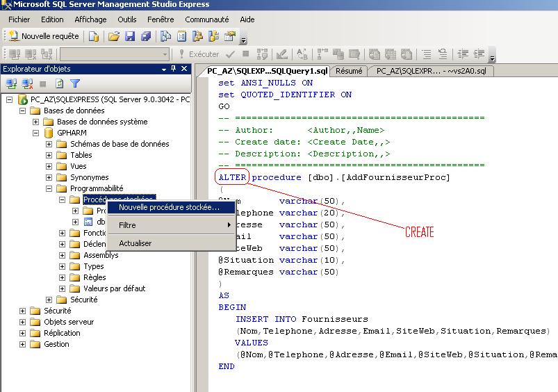This screenshot has height=392, width=558.
Task: Select Results to Text icon
Action: (375, 54)
